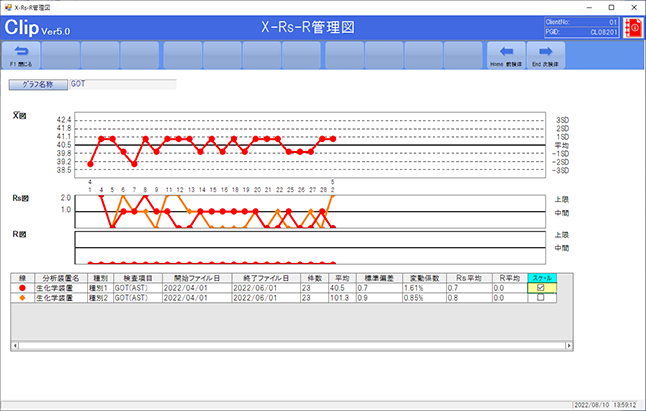Maximize the X-Rs-R管理図 window
Viewport: 646px width, 411px height.
611,7
